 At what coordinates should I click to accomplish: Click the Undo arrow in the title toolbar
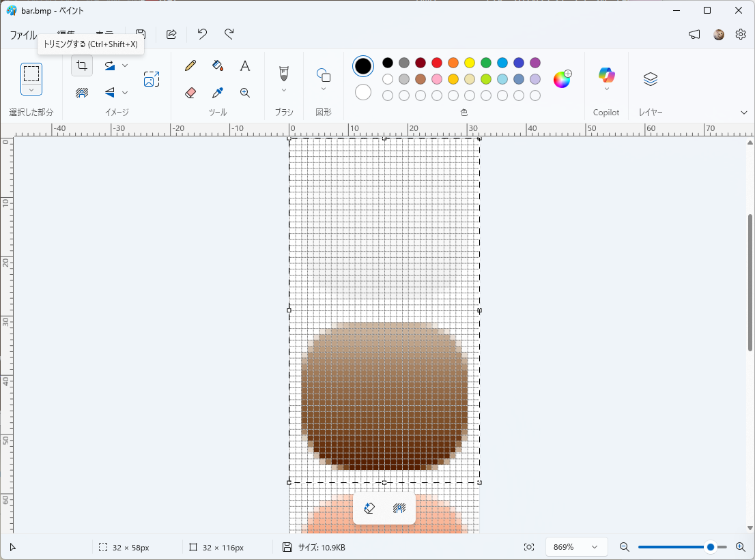(202, 34)
